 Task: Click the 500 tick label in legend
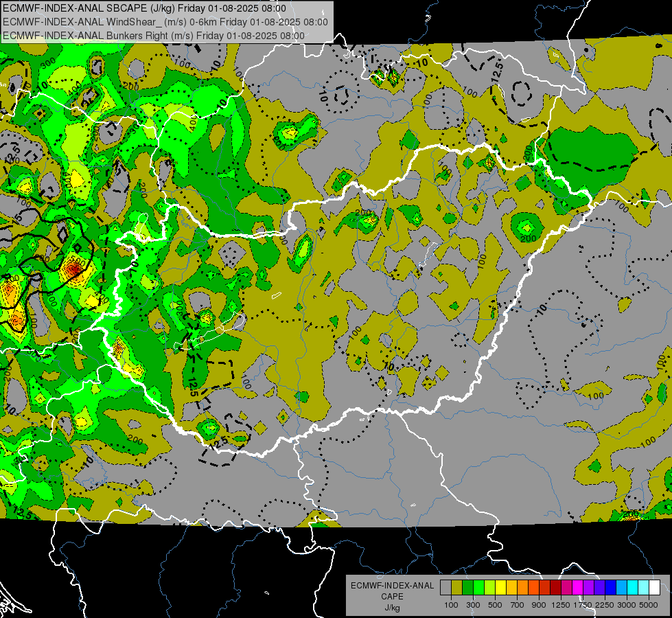click(495, 606)
